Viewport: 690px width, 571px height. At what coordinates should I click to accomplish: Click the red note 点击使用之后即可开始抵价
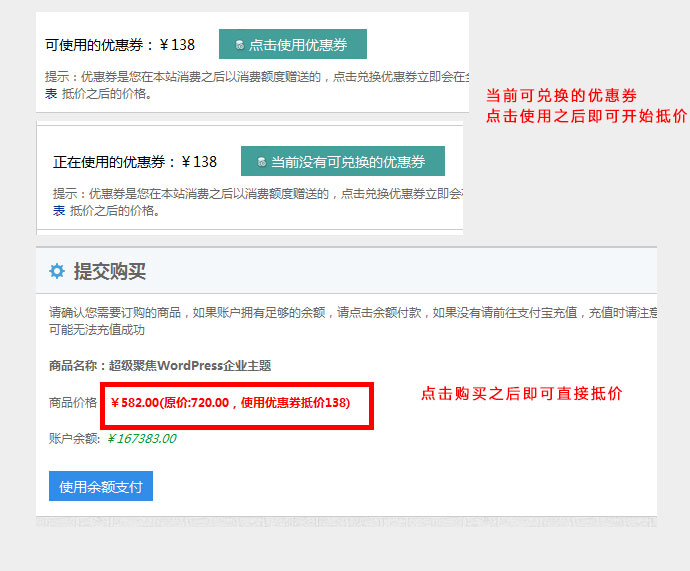tap(586, 116)
